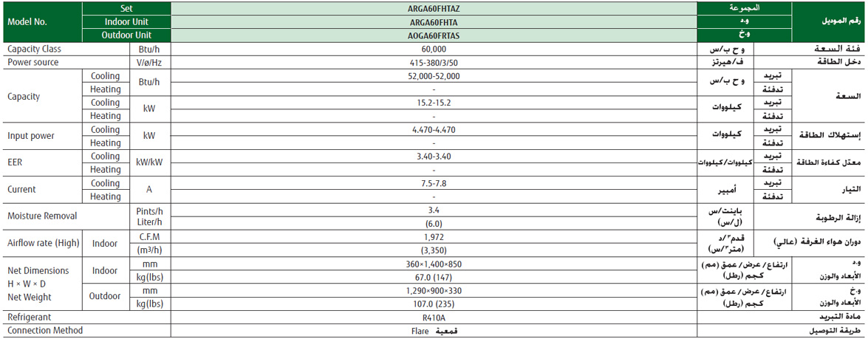
Task: Click the 52,000-52,000 cooling capacity value
Action: tap(434, 75)
